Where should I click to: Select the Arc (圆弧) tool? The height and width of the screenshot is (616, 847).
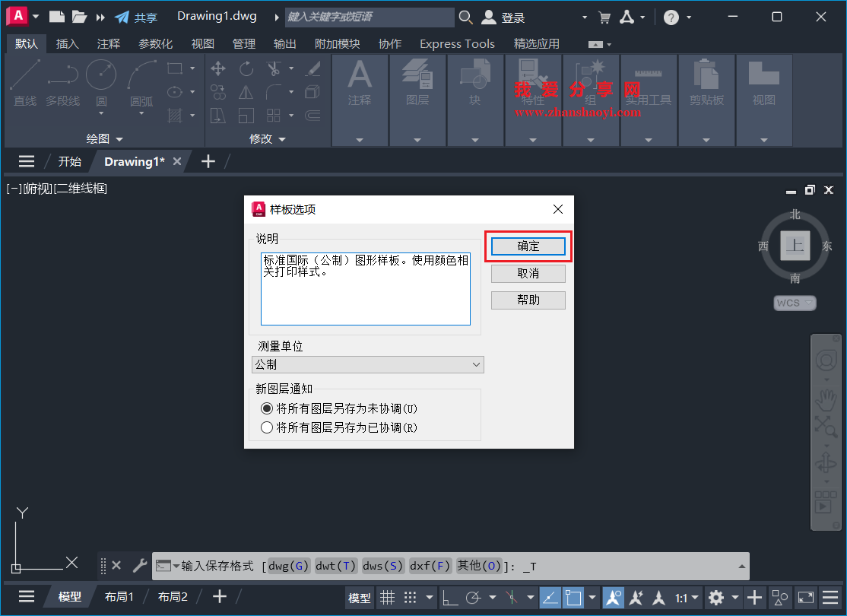[141, 81]
